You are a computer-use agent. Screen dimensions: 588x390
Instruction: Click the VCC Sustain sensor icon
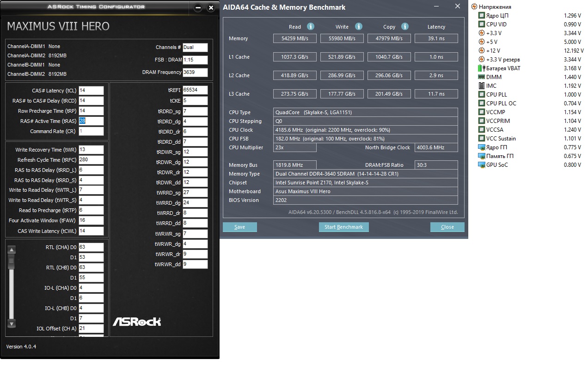tap(482, 139)
